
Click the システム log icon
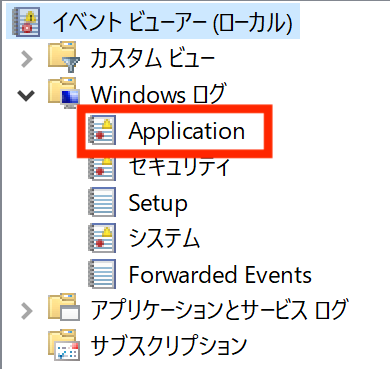pos(102,238)
